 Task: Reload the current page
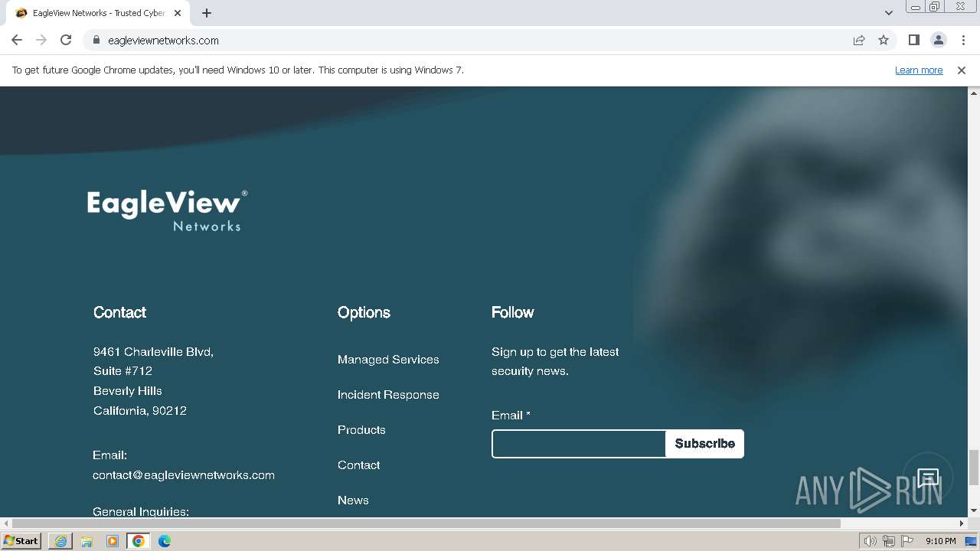coord(66,40)
